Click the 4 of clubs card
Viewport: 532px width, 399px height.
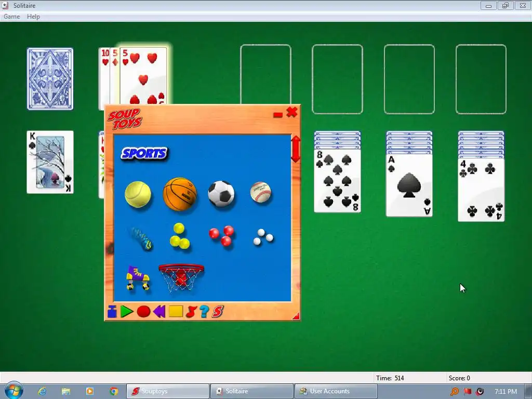(481, 190)
